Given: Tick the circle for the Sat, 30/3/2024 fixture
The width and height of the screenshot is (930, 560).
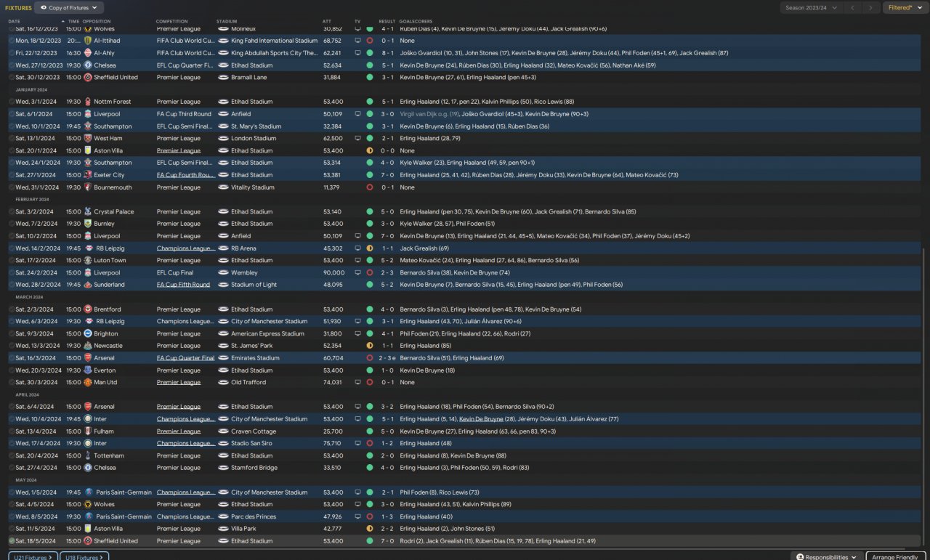Looking at the screenshot, I should pyautogui.click(x=11, y=382).
